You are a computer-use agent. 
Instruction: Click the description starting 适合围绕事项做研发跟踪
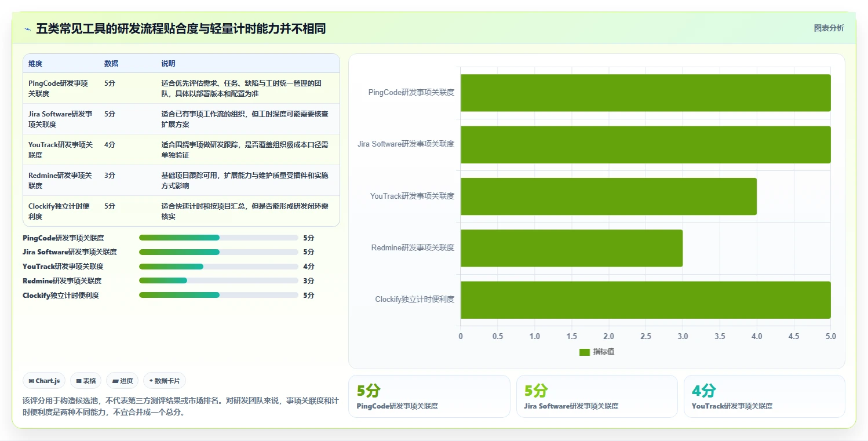(245, 150)
